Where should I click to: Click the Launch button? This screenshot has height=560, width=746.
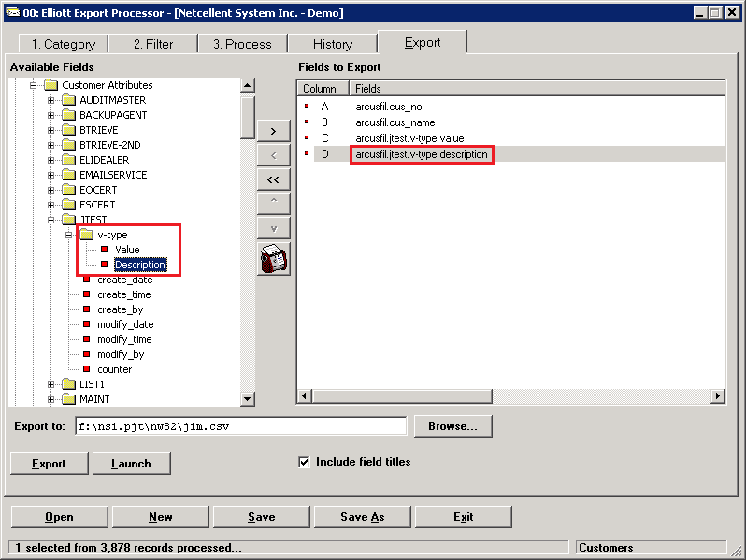coord(131,464)
